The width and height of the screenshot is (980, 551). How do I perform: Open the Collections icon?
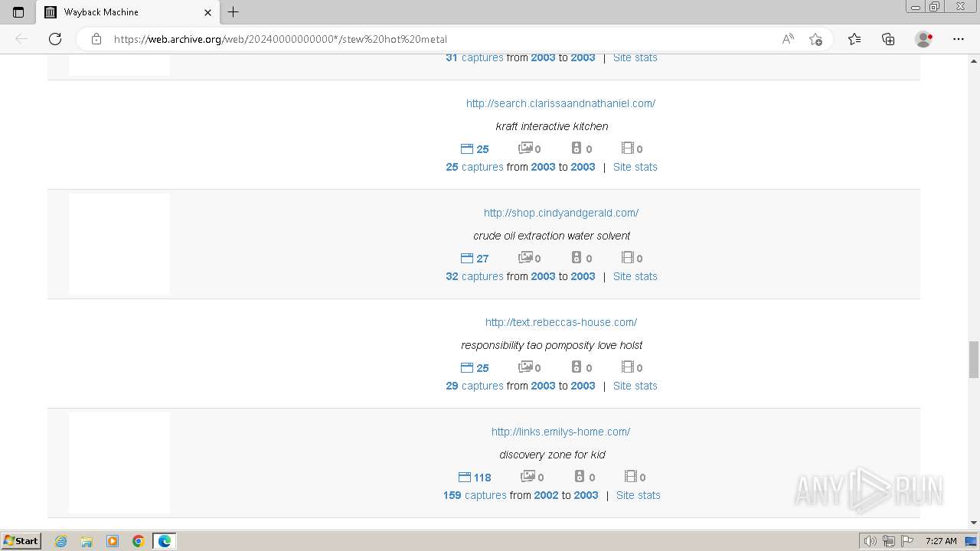(x=888, y=39)
